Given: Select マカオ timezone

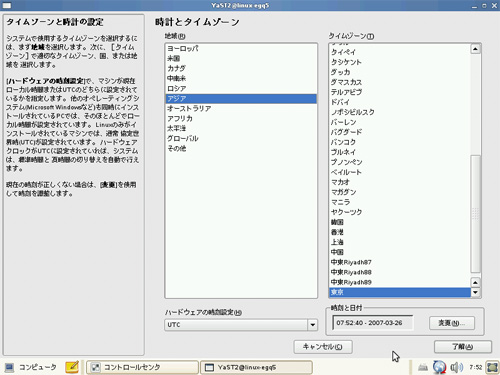Looking at the screenshot, I should [x=400, y=182].
